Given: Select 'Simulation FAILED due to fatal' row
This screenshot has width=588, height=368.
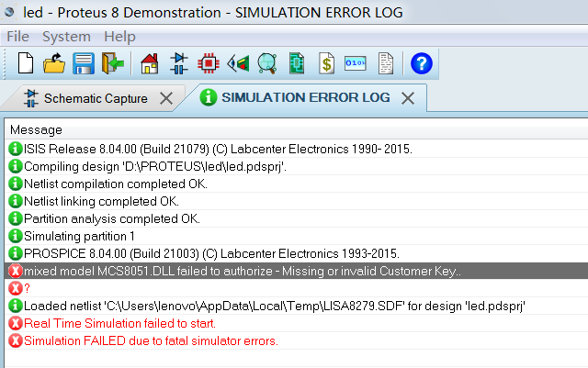Looking at the screenshot, I should coord(296,340).
